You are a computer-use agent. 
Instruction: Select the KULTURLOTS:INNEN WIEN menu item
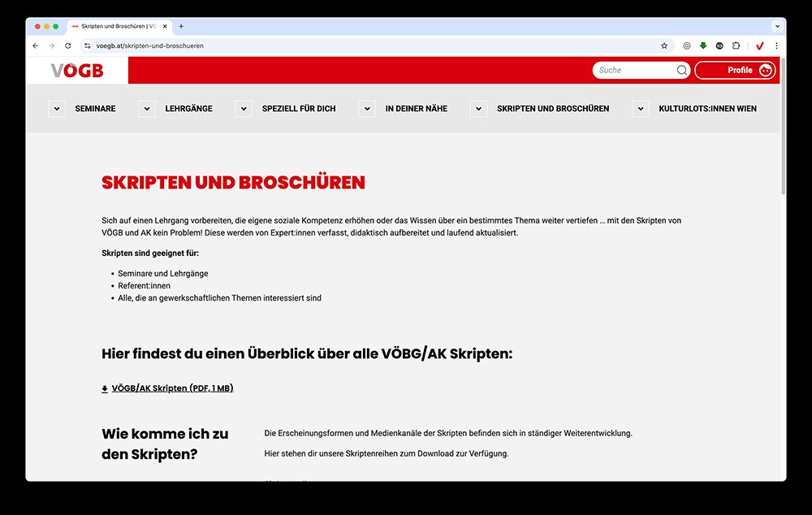pyautogui.click(x=708, y=108)
